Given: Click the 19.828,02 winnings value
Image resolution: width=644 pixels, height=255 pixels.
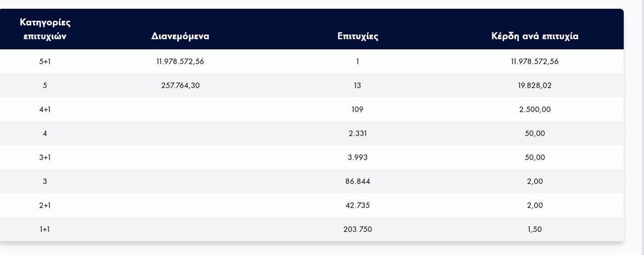Looking at the screenshot, I should click(535, 86).
